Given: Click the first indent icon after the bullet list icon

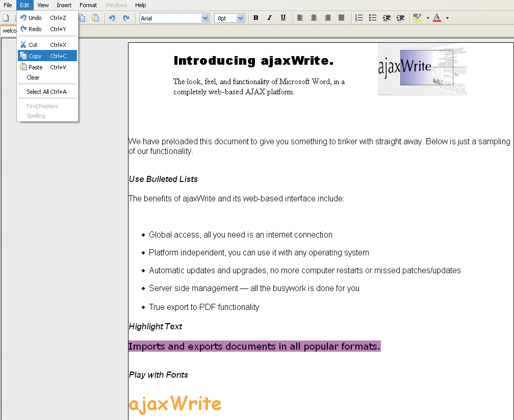Looking at the screenshot, I should click(387, 18).
